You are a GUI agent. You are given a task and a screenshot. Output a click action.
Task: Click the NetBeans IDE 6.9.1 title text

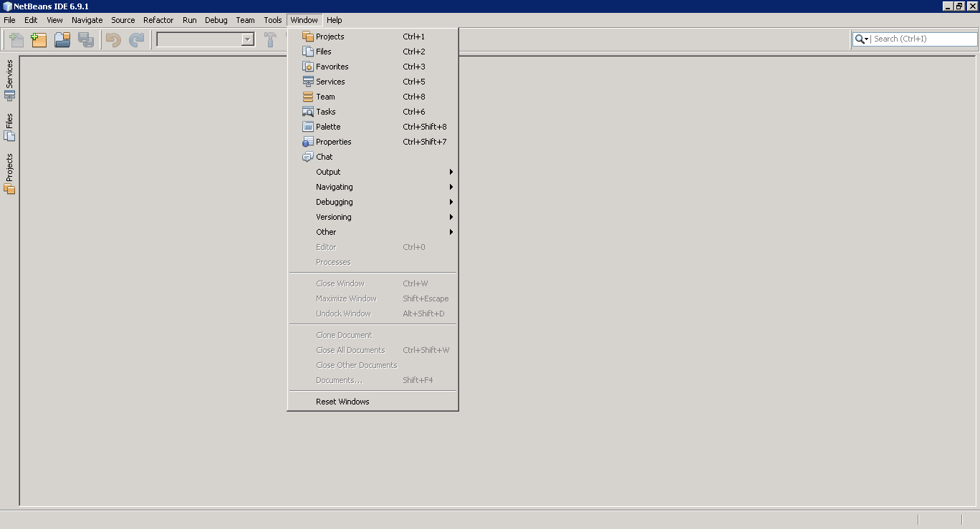coord(51,6)
